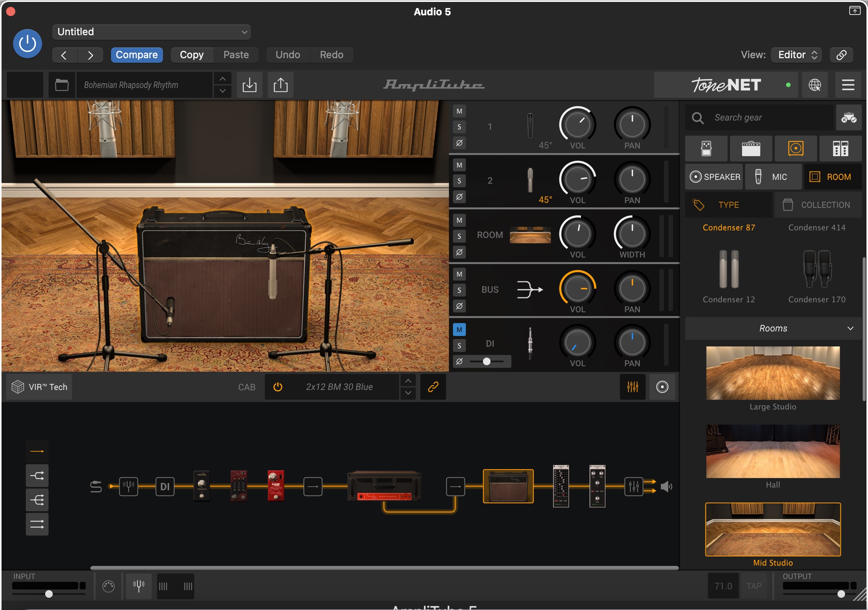Invert phase on mic channel 1
This screenshot has width=868, height=610.
tap(459, 143)
